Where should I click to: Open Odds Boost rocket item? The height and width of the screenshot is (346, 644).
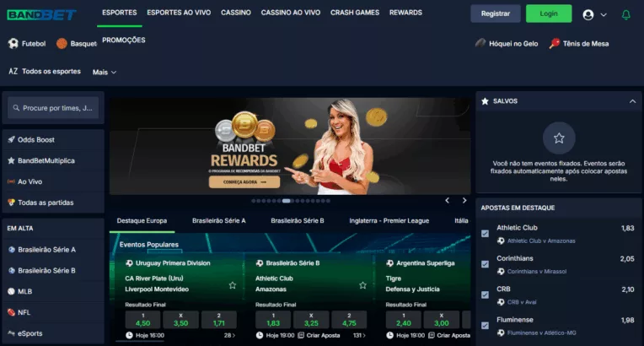[x=12, y=139]
